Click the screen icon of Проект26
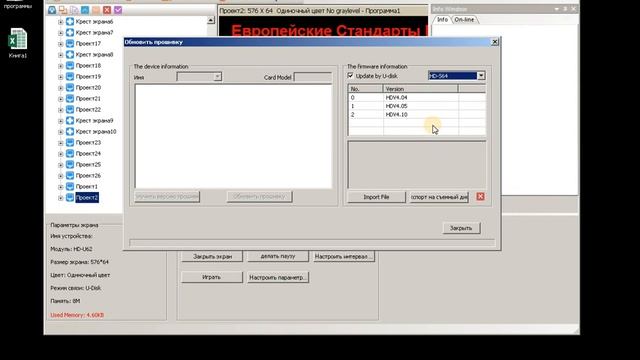The height and width of the screenshot is (360, 640). pos(70,176)
